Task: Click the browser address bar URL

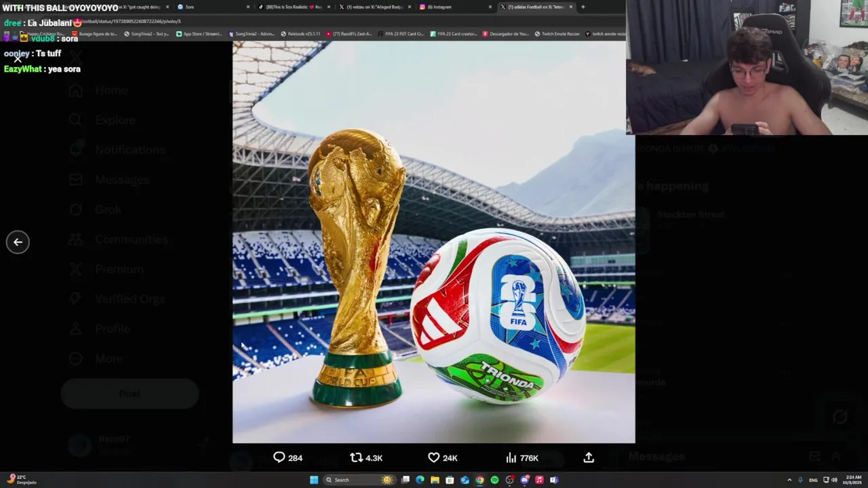Action: click(132, 21)
